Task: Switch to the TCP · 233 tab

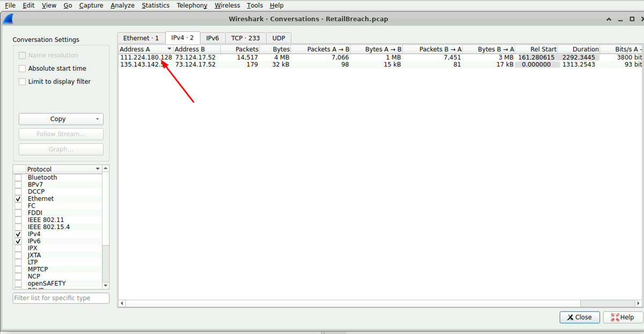Action: point(246,38)
